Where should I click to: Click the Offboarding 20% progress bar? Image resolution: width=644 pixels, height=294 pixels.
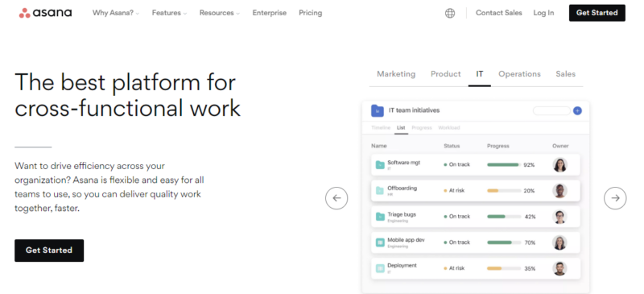click(504, 191)
